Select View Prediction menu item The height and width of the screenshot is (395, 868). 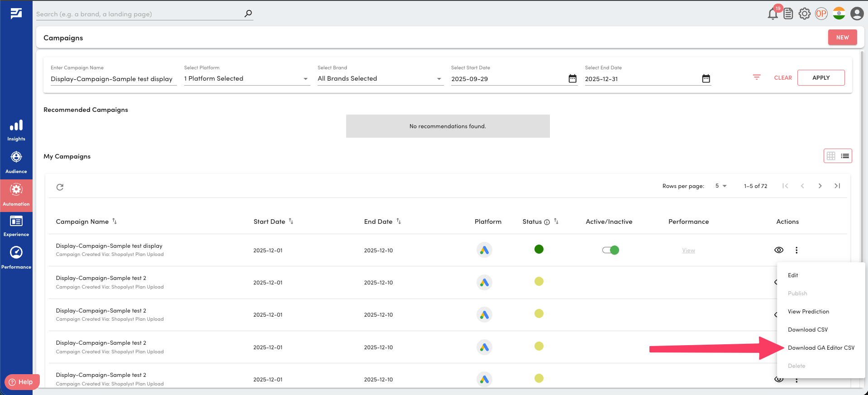[x=821, y=312]
